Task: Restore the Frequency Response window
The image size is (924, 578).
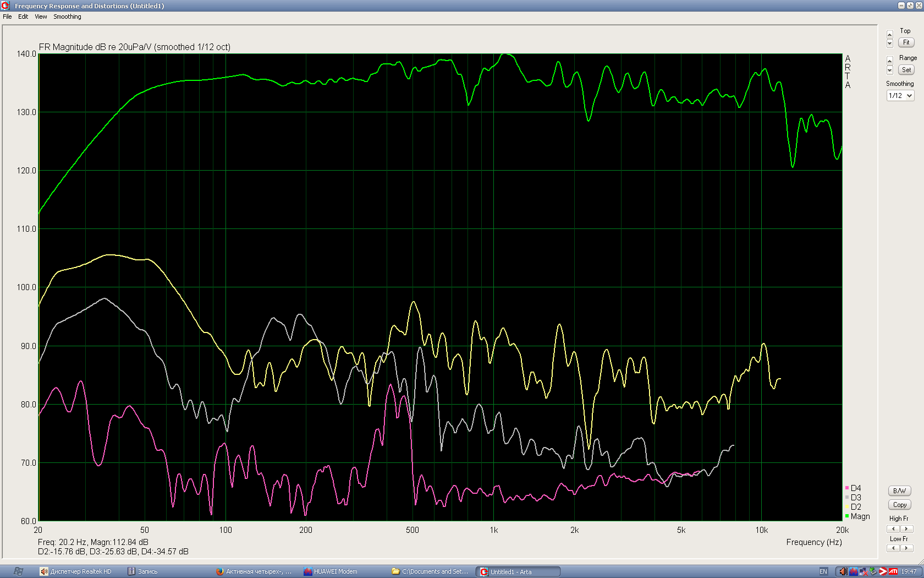Action: point(910,6)
